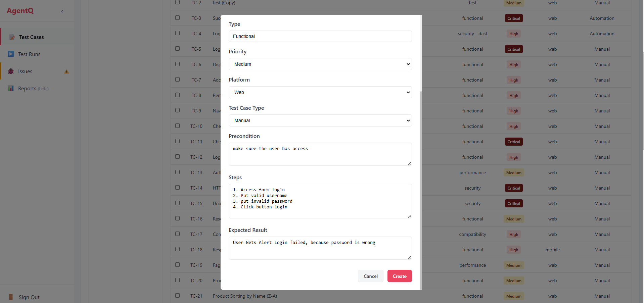The image size is (644, 303).
Task: Click inside the Expected Result text area
Action: point(320,248)
